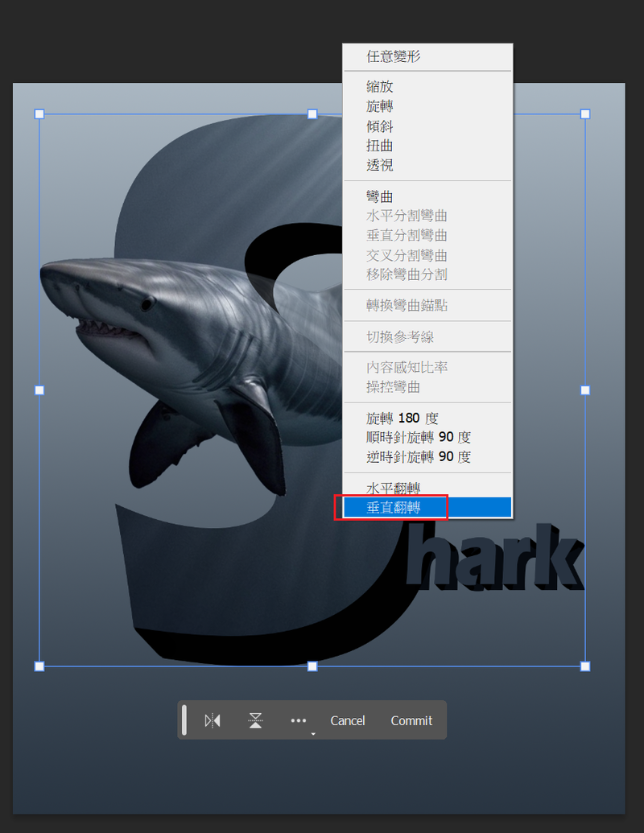Click the task bar's vertical drag grip
The image size is (644, 833).
tap(184, 720)
